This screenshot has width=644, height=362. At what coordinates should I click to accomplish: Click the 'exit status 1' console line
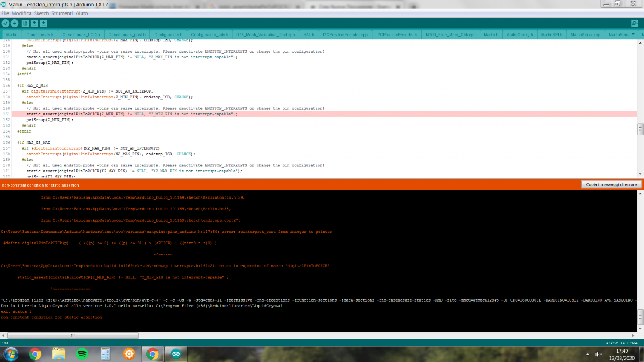(x=16, y=311)
